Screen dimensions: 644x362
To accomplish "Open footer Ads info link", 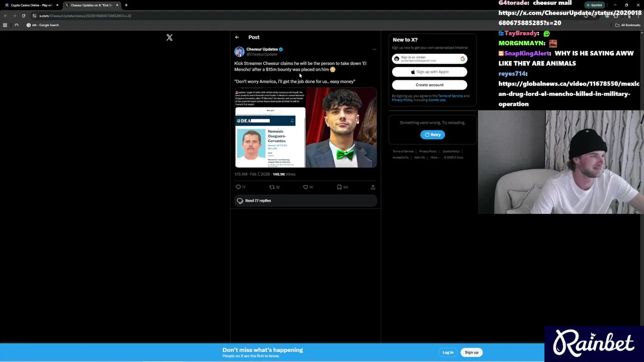I will (420, 157).
